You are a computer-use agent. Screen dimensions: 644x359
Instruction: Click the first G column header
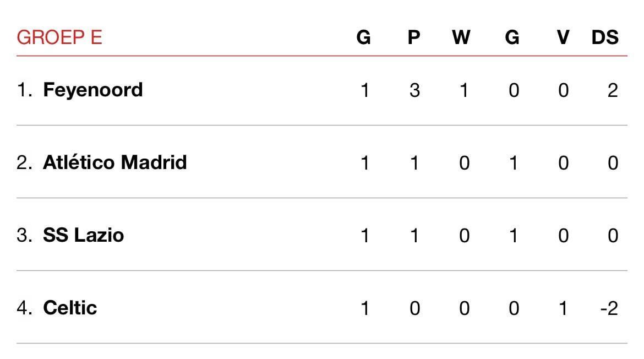click(363, 37)
